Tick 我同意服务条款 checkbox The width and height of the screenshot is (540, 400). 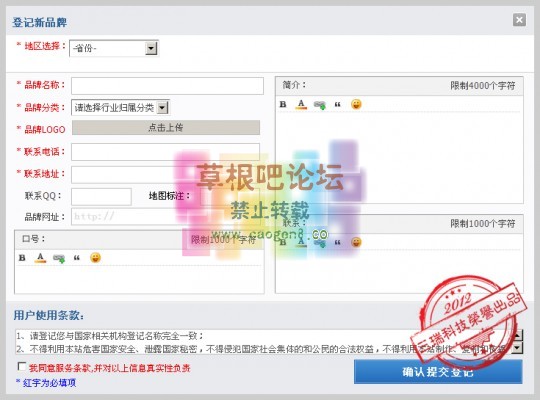[22, 366]
